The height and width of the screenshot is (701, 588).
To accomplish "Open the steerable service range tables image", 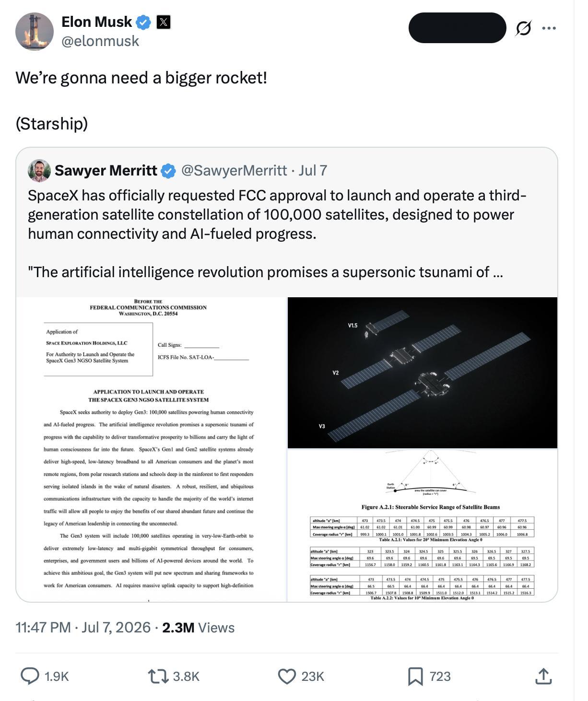I will [423, 526].
